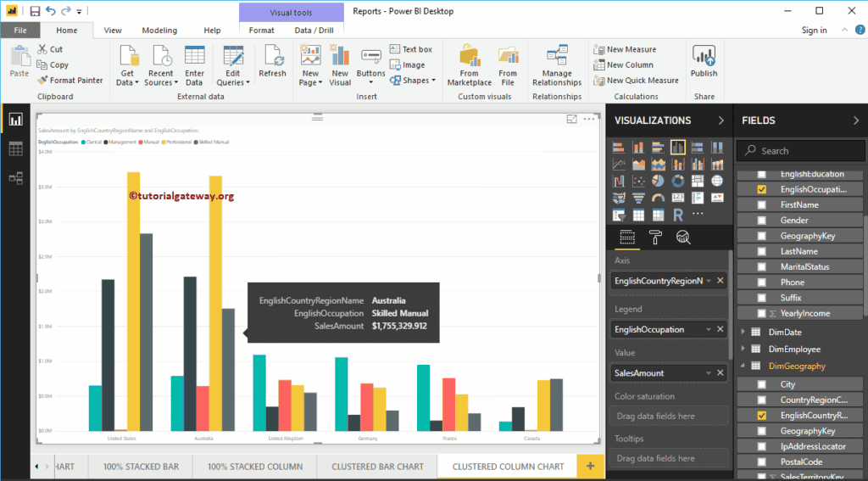Screen dimensions: 868x481
Task: Enable the Phone field checkbox
Action: pyautogui.click(x=762, y=282)
